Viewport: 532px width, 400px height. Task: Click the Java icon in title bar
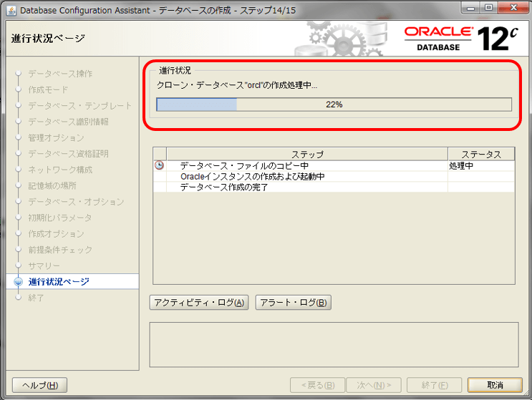(11, 11)
